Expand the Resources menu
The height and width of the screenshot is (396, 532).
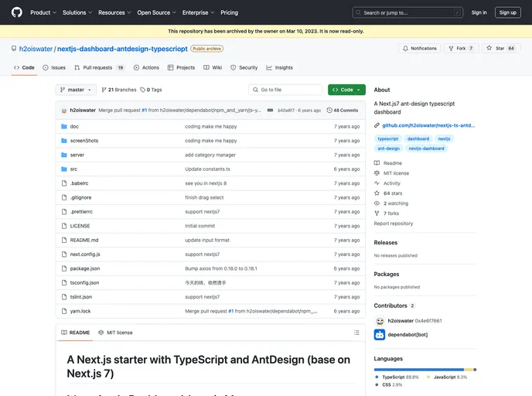114,12
